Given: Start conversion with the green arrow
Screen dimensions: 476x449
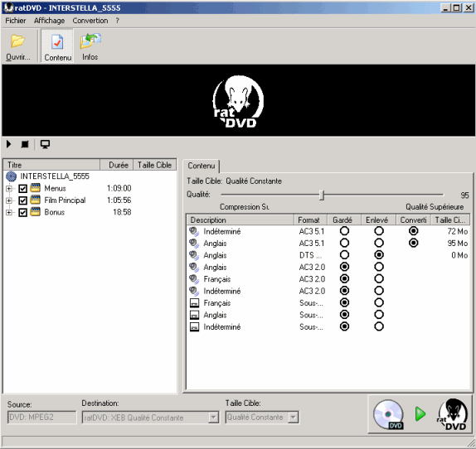Looking at the screenshot, I should tap(420, 414).
